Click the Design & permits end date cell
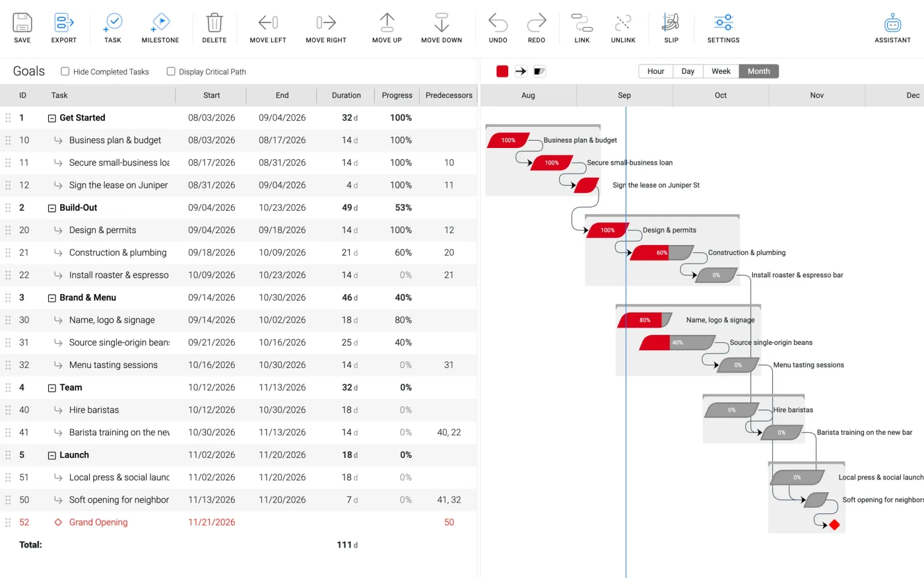Image resolution: width=924 pixels, height=578 pixels. [x=282, y=231]
